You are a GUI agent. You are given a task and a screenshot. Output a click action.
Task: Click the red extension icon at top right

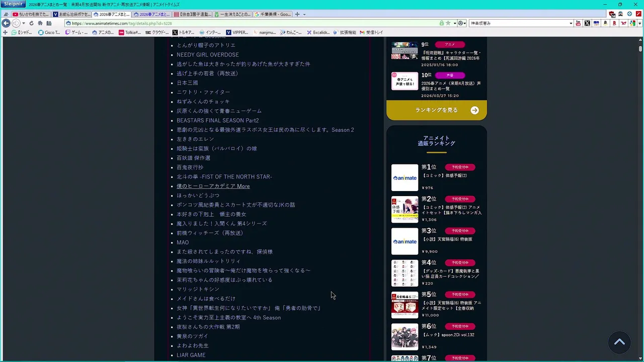point(638,14)
